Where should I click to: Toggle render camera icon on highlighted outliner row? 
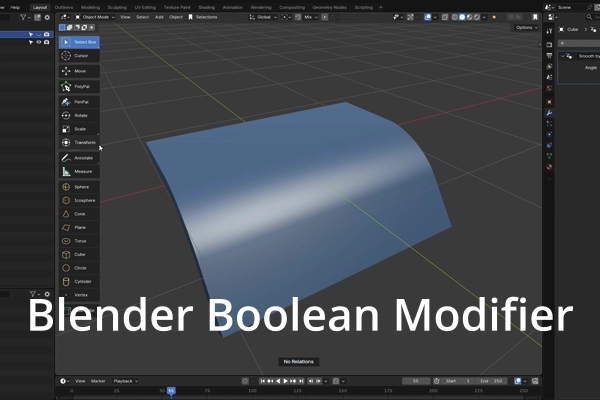coord(46,34)
